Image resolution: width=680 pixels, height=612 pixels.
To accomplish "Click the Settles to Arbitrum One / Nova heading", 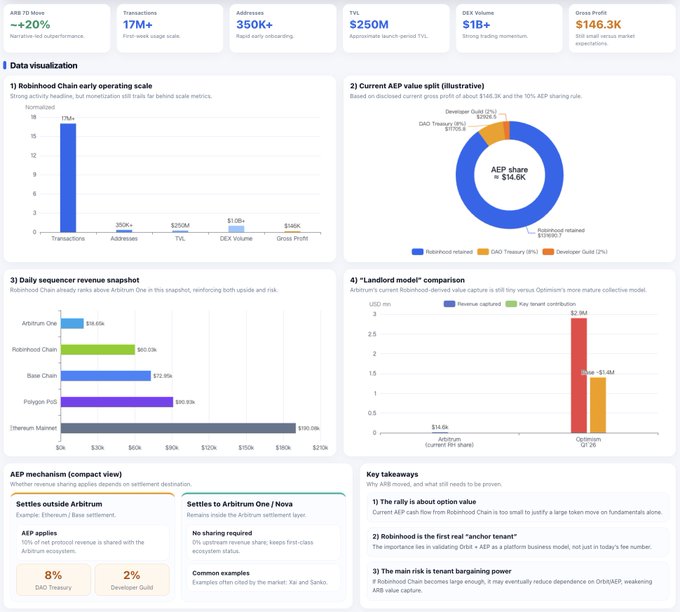I will [240, 504].
